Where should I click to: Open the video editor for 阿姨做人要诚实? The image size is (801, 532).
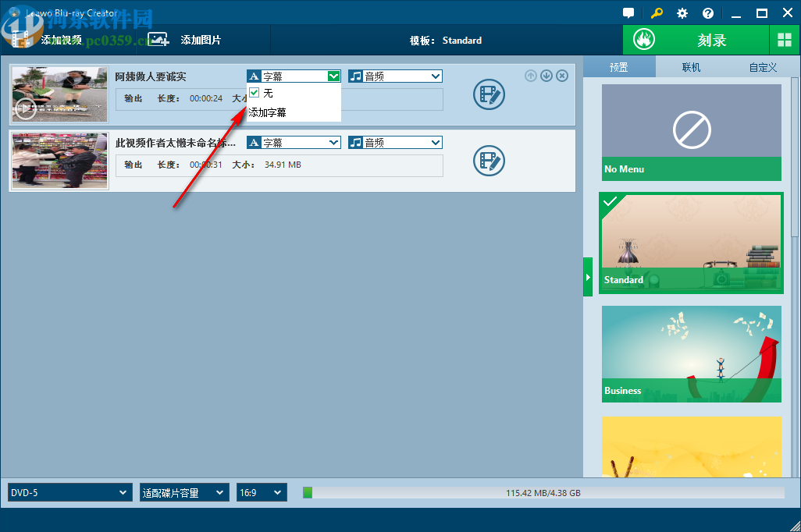(x=489, y=94)
